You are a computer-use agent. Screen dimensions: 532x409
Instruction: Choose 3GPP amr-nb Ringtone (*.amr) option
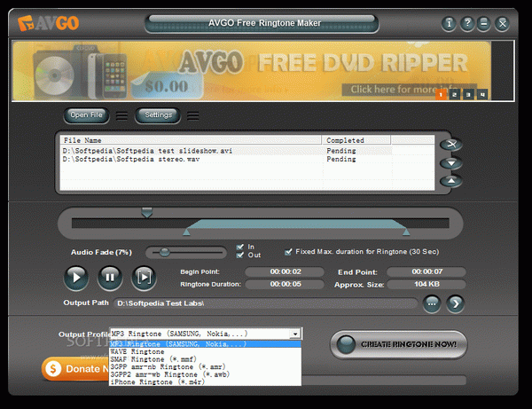[206, 367]
